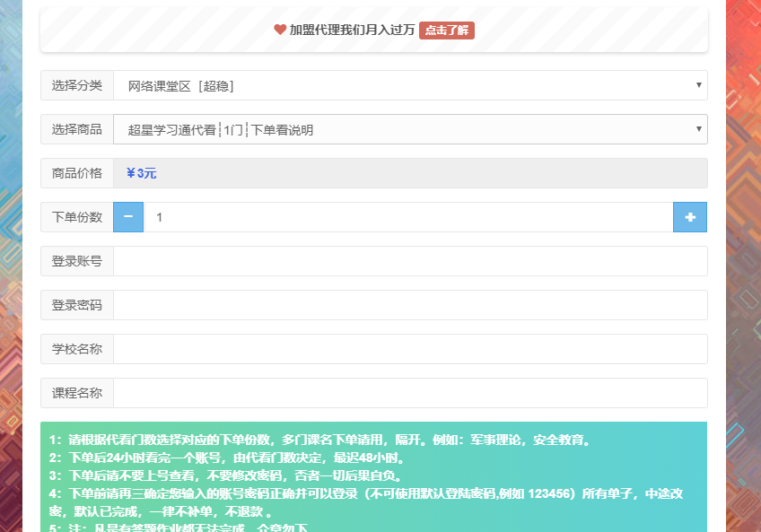This screenshot has height=532, width=761.
Task: Click into the 课程名称 course name field
Action: (x=410, y=393)
